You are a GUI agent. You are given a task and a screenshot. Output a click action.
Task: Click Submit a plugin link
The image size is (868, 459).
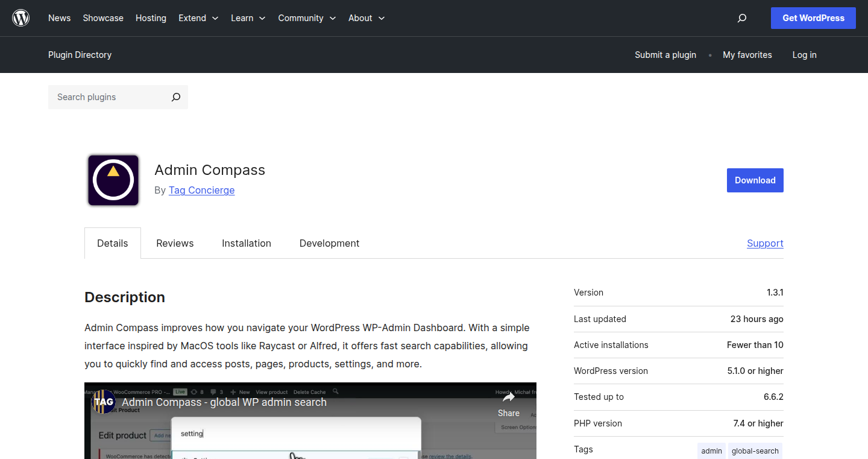pos(665,55)
